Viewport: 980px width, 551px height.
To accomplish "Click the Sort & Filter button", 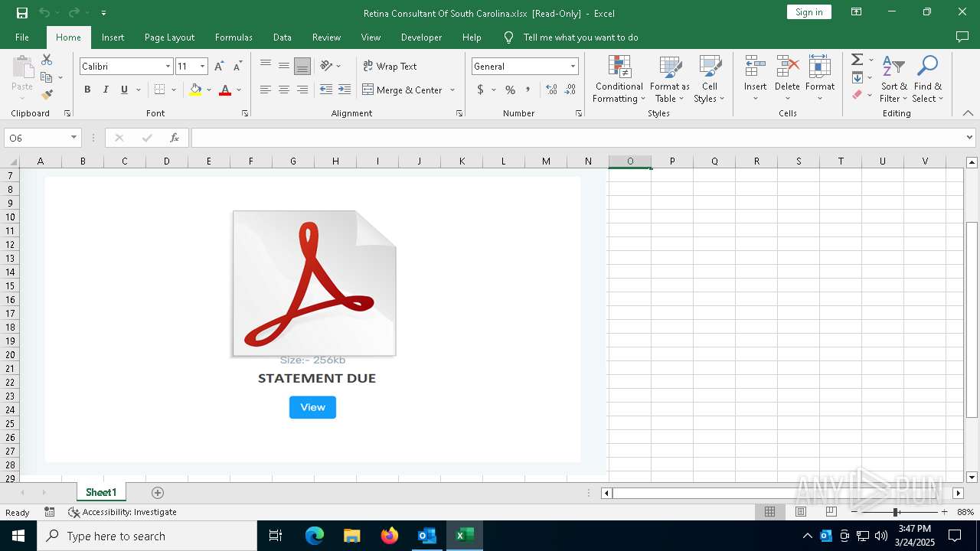I will click(893, 80).
